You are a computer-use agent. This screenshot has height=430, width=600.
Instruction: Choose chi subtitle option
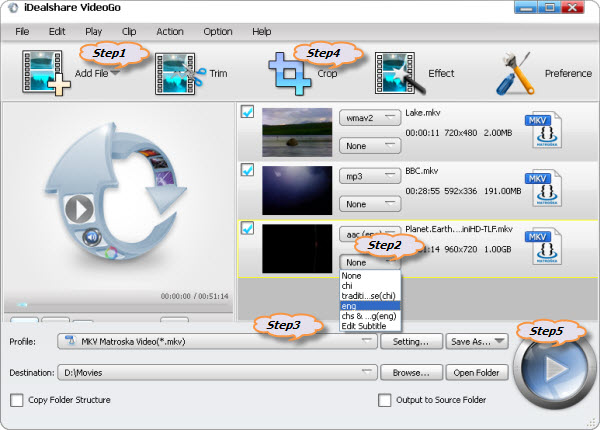(370, 286)
